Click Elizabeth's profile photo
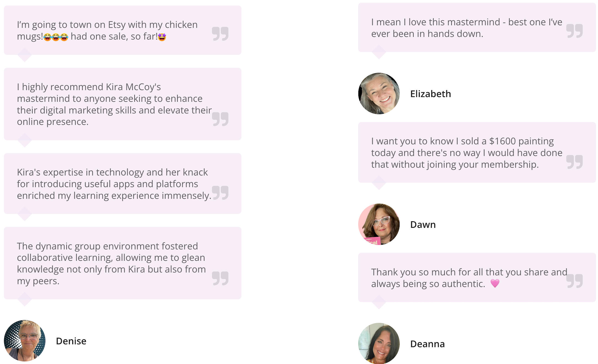This screenshot has width=598, height=364. pos(379,94)
